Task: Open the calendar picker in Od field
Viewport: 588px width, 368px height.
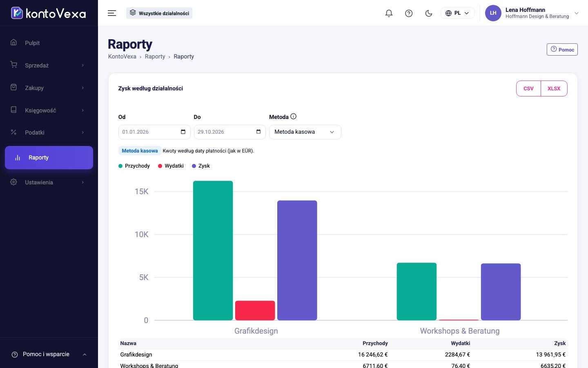Action: pyautogui.click(x=183, y=132)
